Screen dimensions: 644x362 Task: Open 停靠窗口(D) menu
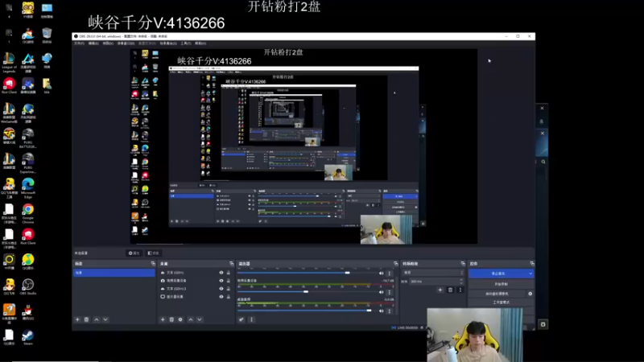coord(126,43)
